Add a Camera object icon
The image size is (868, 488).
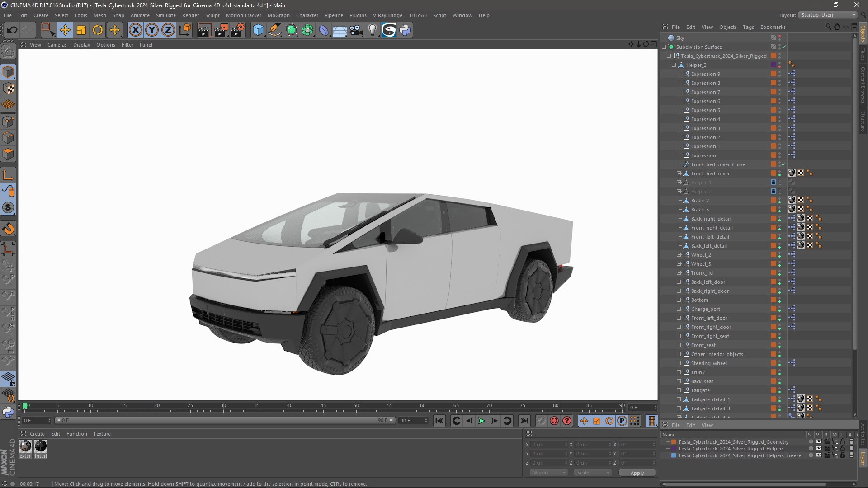[356, 30]
